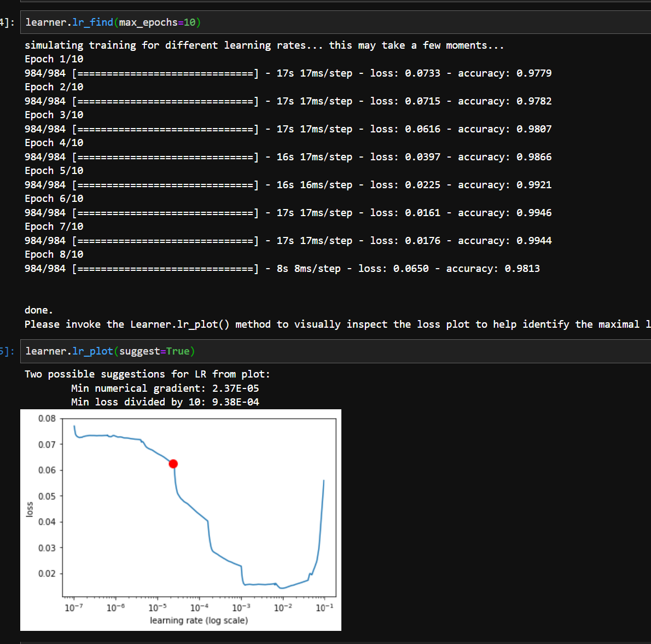Viewport: 651px width, 644px height.
Task: Click the accuracy value 0.9782
Action: point(534,101)
